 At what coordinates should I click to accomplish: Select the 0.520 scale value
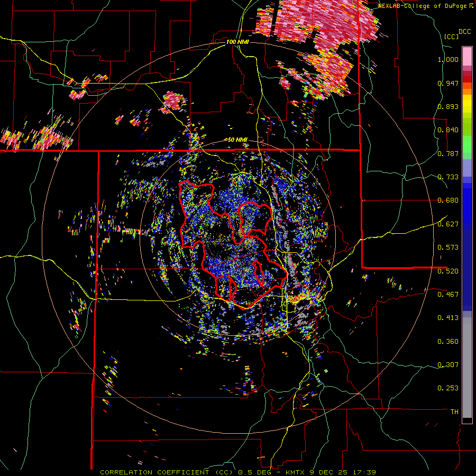[x=448, y=271]
